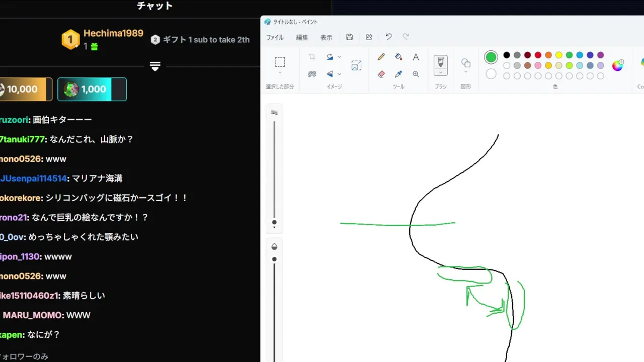Click the MARU_MOMO username in chat
The width and height of the screenshot is (644, 362).
click(x=33, y=315)
